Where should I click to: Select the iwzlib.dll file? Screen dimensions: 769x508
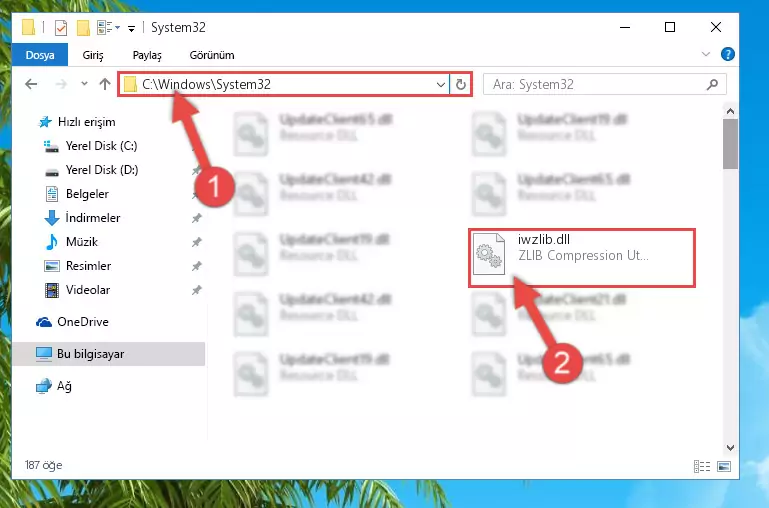pos(582,258)
